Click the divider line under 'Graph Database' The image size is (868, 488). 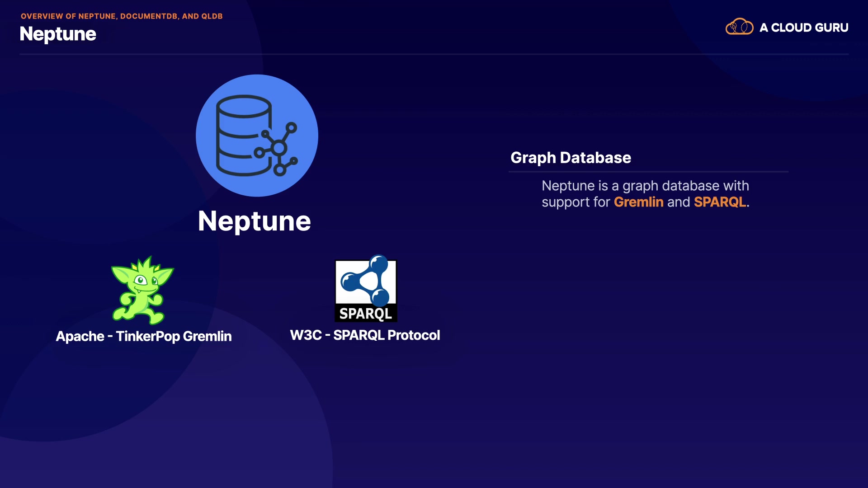tap(648, 172)
